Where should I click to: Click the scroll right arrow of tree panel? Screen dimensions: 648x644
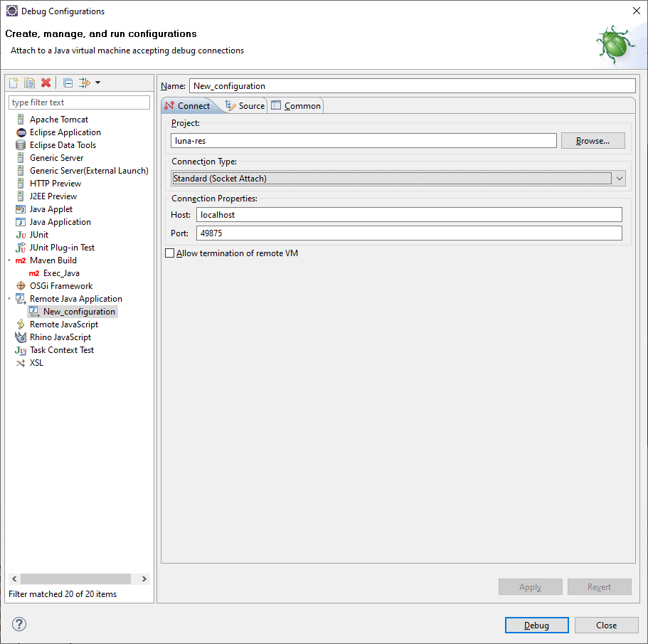coord(144,579)
